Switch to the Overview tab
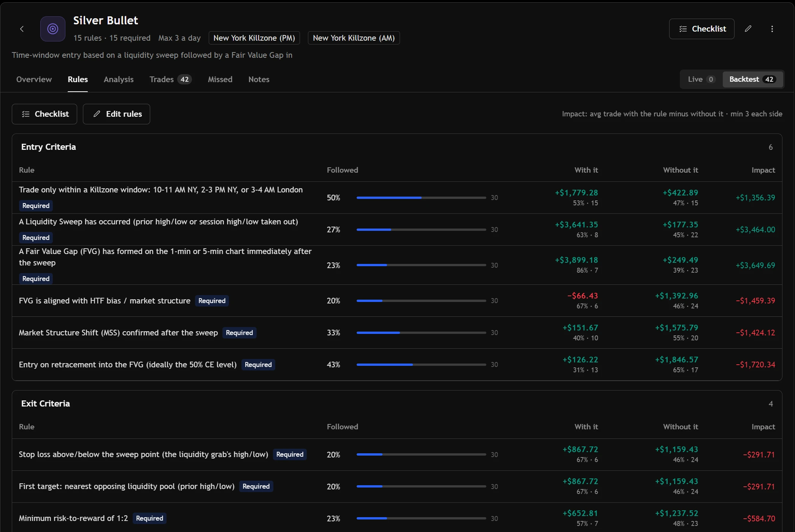The width and height of the screenshot is (795, 532). (34, 79)
